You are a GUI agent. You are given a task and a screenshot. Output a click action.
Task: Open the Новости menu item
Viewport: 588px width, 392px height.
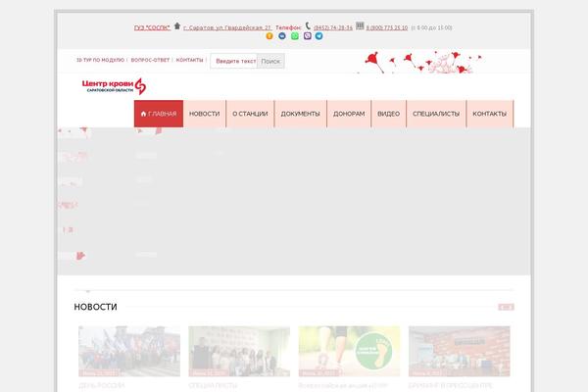pos(205,114)
